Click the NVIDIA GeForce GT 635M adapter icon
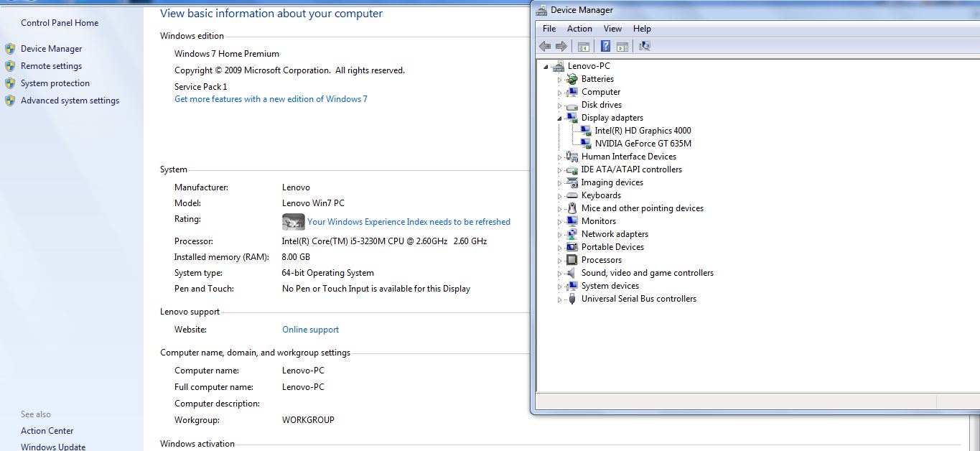 [586, 144]
